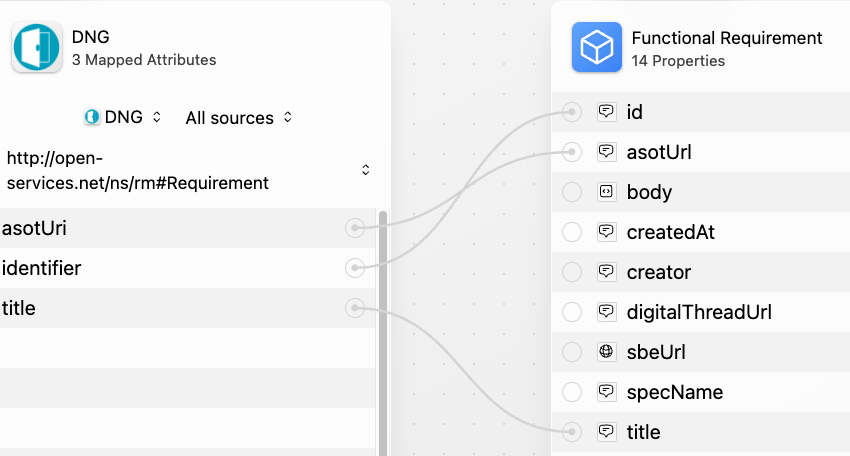The width and height of the screenshot is (850, 456).
Task: Open the DNG source dropdown
Action: [x=123, y=118]
